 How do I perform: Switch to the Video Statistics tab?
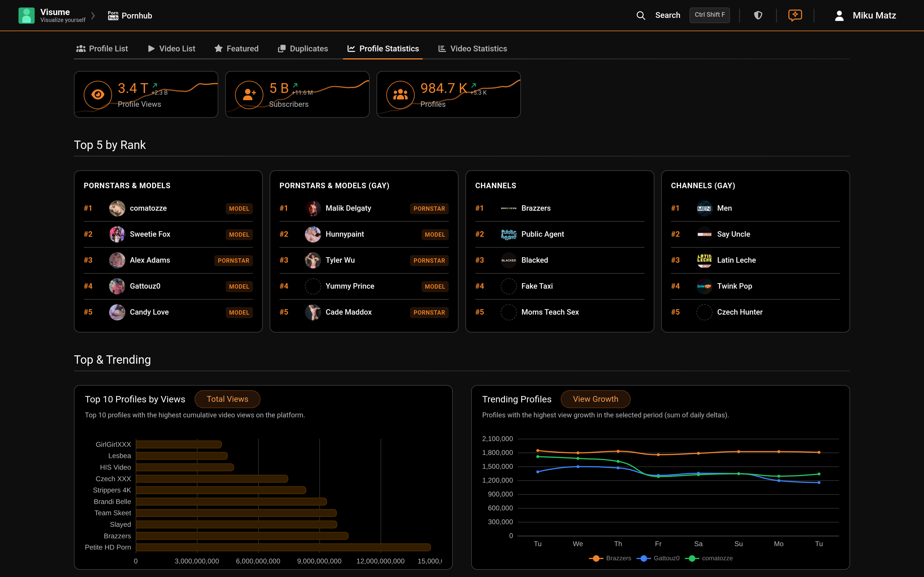pos(472,48)
